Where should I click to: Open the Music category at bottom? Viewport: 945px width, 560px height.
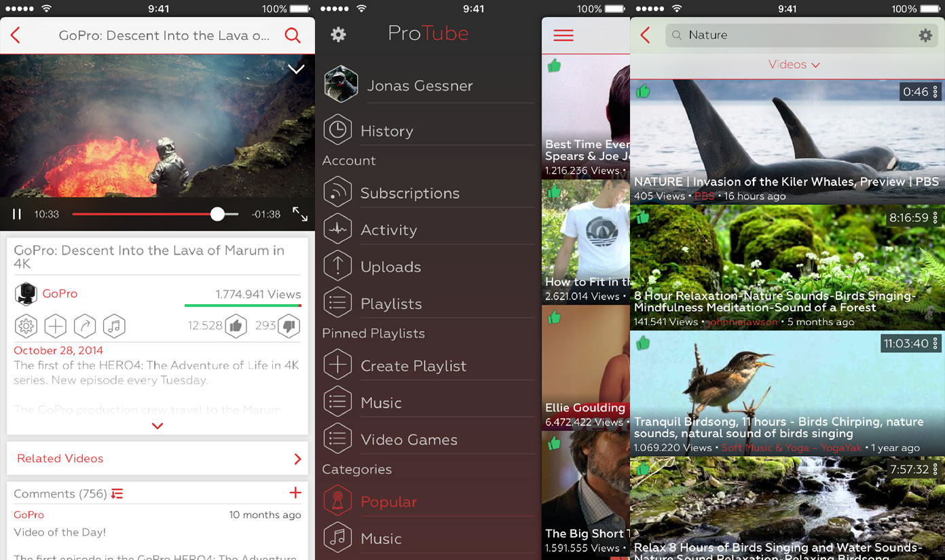click(x=428, y=538)
